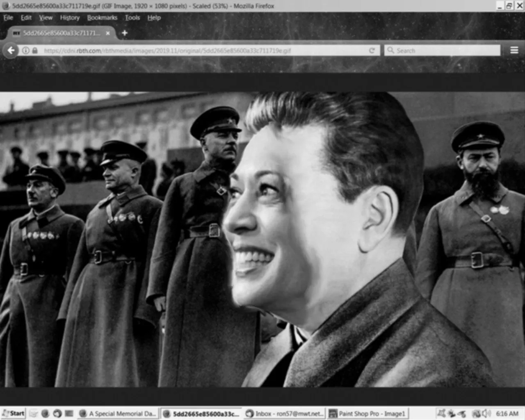Click the padlock security icon
This screenshot has height=420, width=525.
tap(35, 50)
